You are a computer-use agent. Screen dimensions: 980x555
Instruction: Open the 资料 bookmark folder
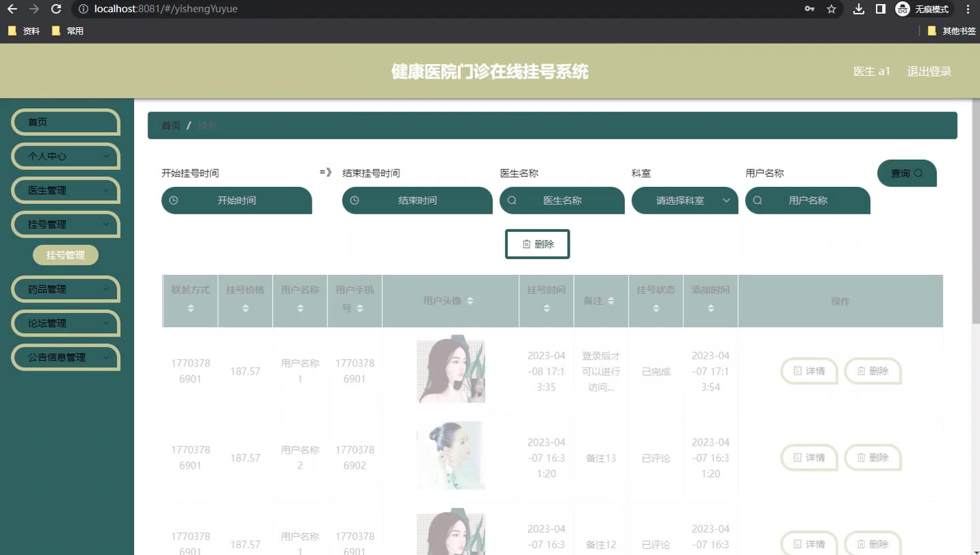point(24,31)
